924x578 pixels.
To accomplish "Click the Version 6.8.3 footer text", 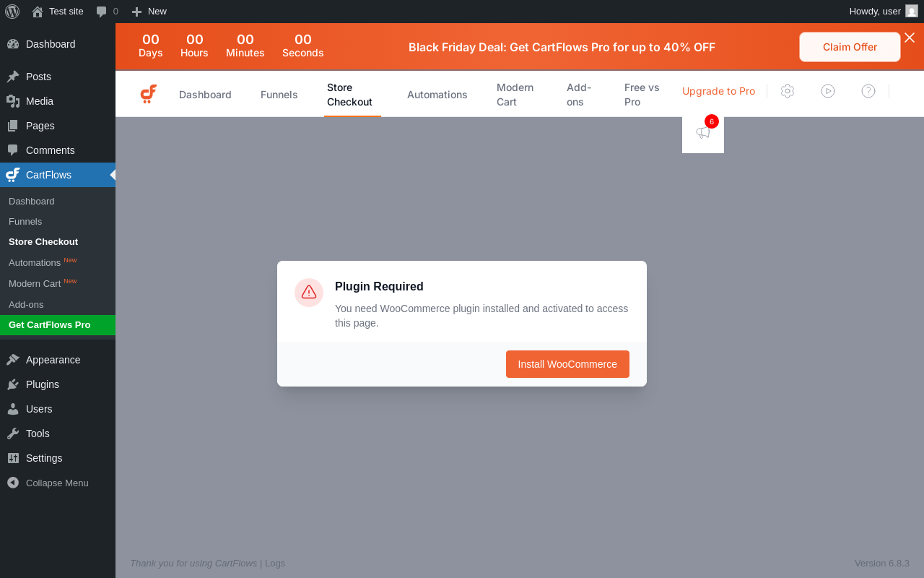I will coord(882,564).
